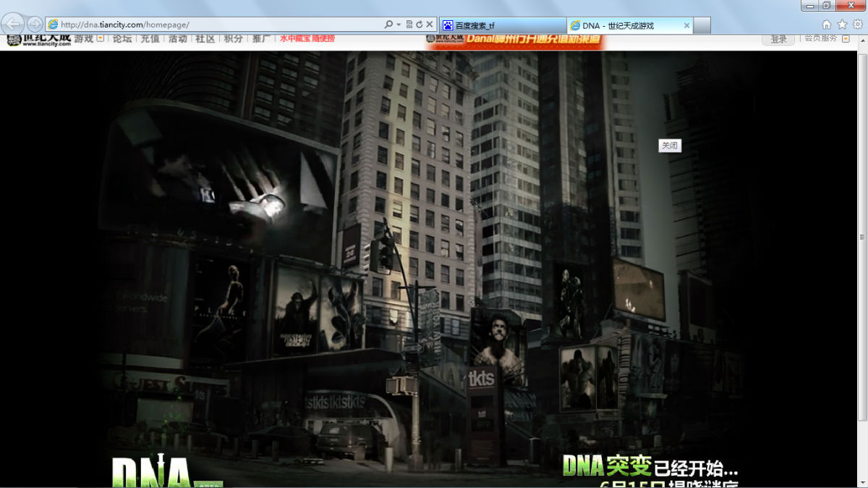868x488 pixels.
Task: Open the browser Home icon
Action: [827, 25]
